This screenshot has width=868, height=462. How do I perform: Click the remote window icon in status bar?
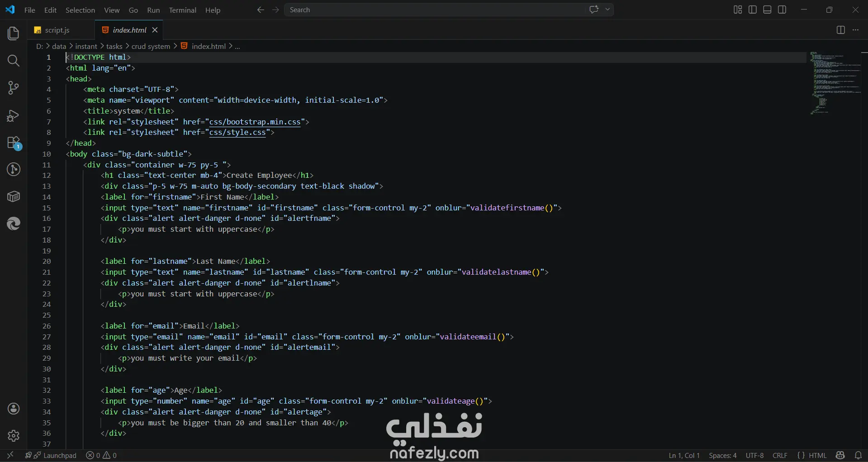[10, 455]
